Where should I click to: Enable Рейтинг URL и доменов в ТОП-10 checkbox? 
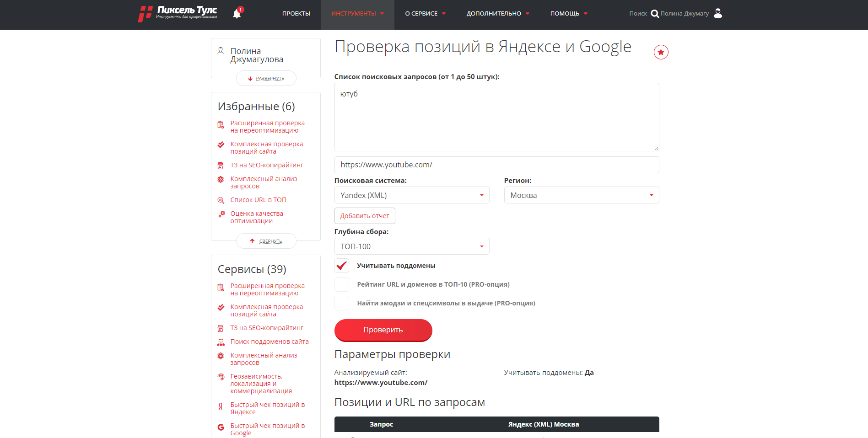(342, 284)
